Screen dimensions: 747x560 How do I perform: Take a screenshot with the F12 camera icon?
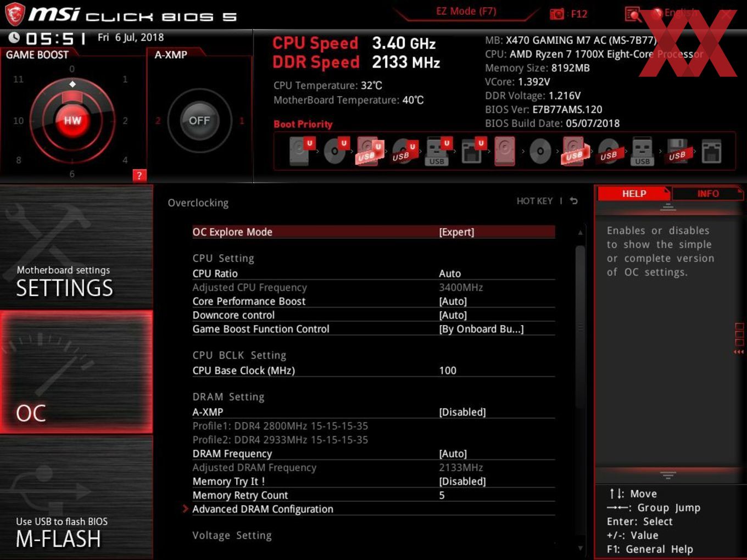tap(556, 14)
